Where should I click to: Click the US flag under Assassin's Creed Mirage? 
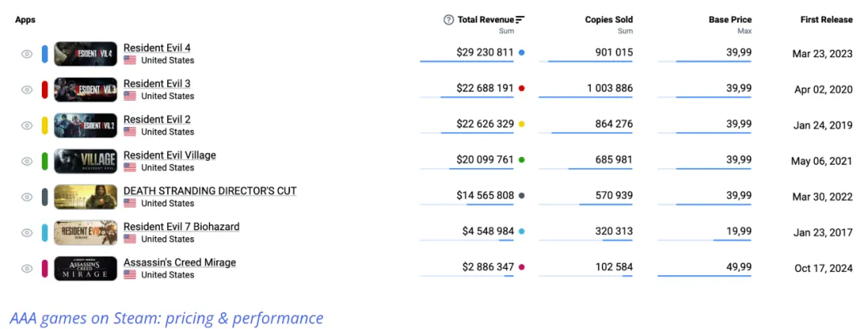click(x=129, y=275)
